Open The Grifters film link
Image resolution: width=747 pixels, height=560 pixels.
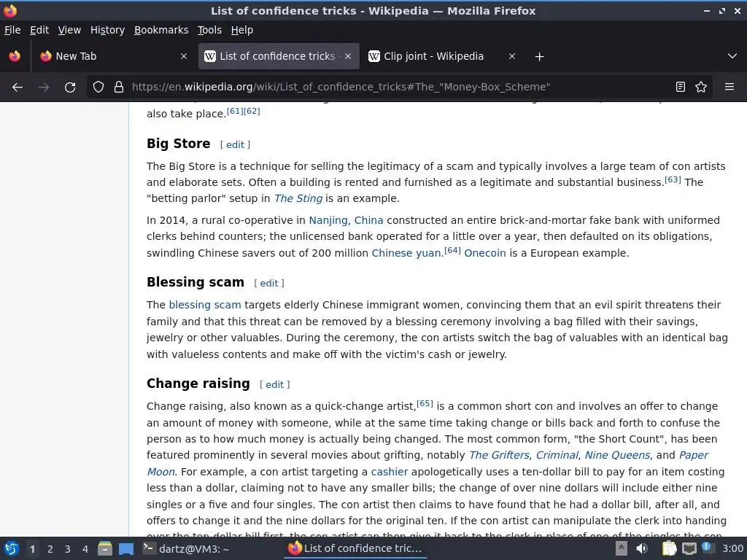point(499,455)
